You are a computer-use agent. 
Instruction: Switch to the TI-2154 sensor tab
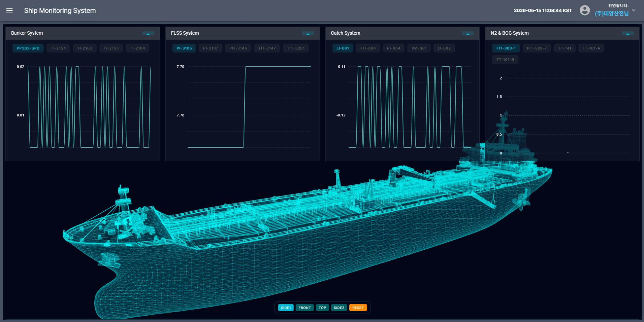[58, 48]
